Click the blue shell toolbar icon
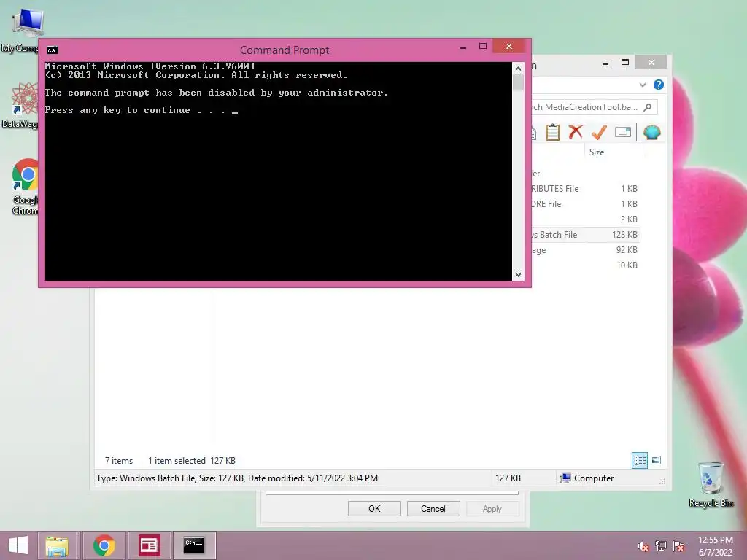Image resolution: width=747 pixels, height=560 pixels. (x=651, y=132)
